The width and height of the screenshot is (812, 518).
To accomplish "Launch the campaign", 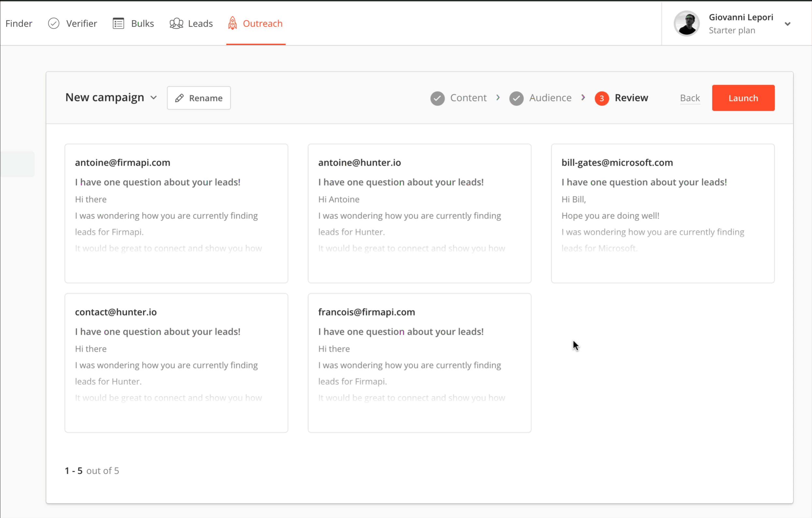I will (x=743, y=98).
